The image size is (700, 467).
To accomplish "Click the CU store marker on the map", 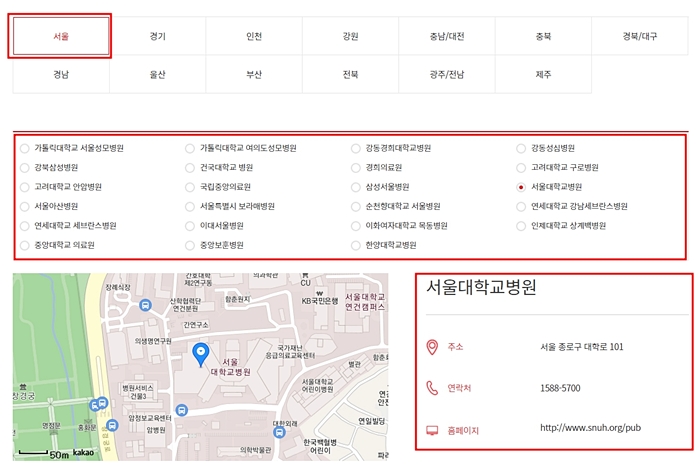I will (x=305, y=280).
